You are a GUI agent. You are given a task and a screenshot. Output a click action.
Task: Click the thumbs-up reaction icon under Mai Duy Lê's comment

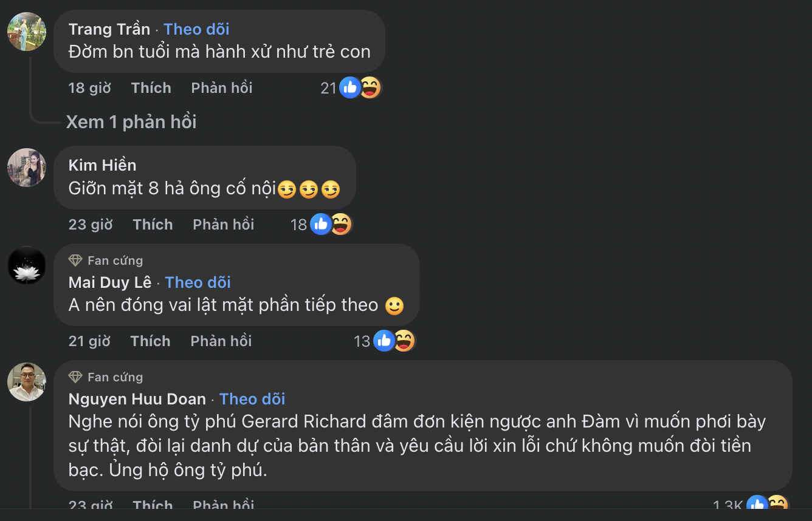tap(384, 341)
